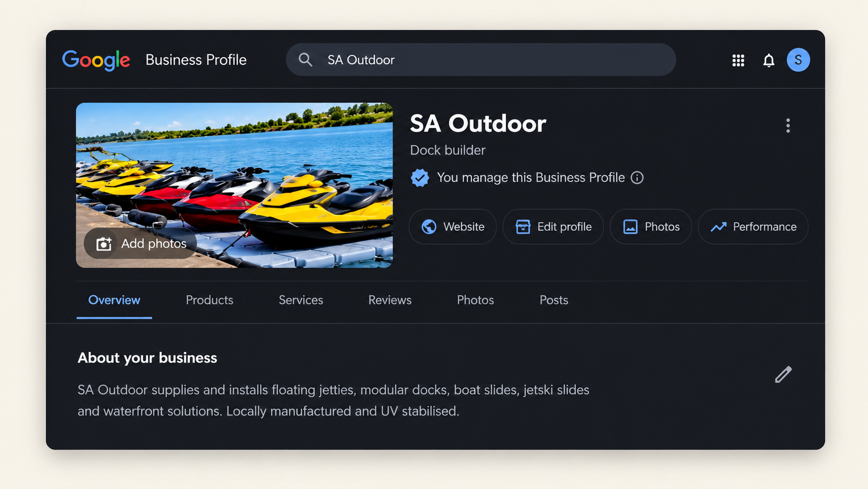This screenshot has width=868, height=489.
Task: Click the search magnifier icon
Action: (x=305, y=60)
